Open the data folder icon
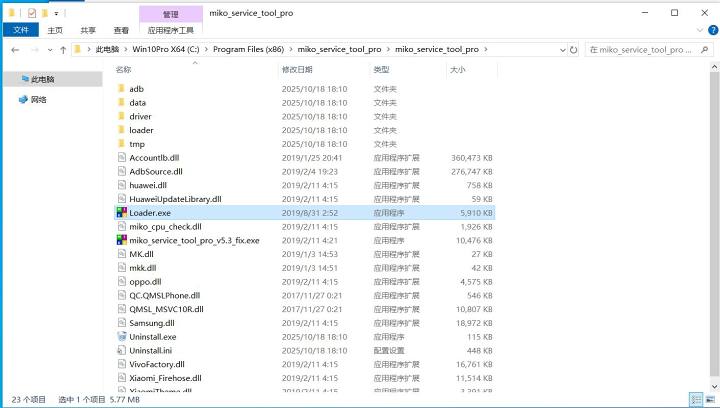This screenshot has width=720, height=408. tap(121, 102)
